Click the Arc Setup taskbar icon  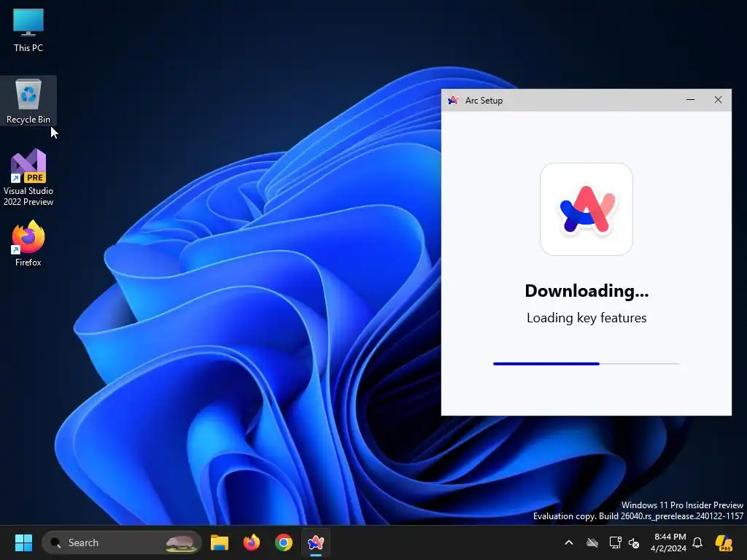click(x=315, y=542)
